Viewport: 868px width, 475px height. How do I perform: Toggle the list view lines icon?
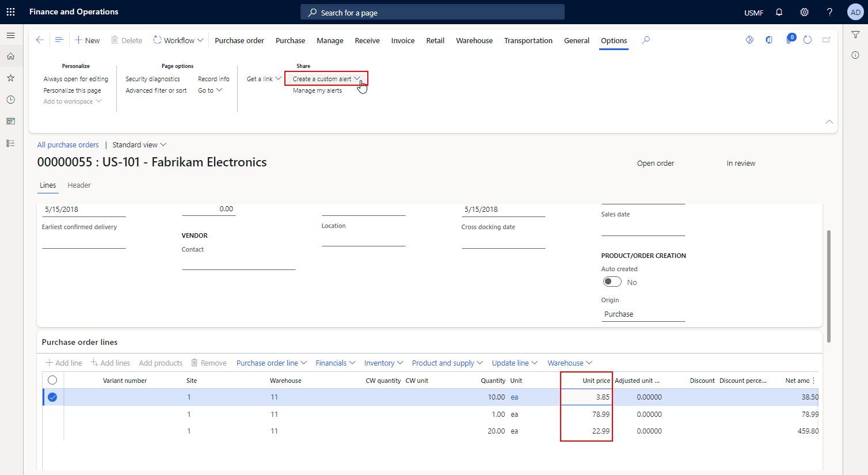tap(59, 40)
